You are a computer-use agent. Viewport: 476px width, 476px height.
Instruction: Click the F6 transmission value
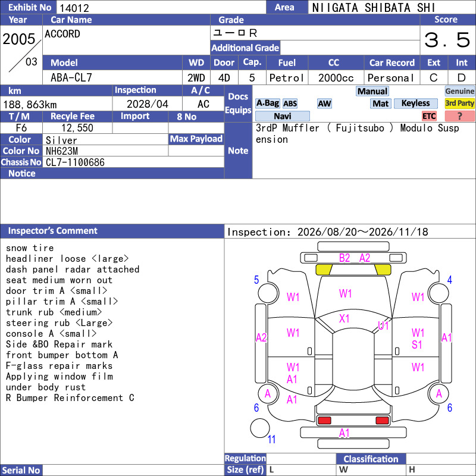click(21, 128)
